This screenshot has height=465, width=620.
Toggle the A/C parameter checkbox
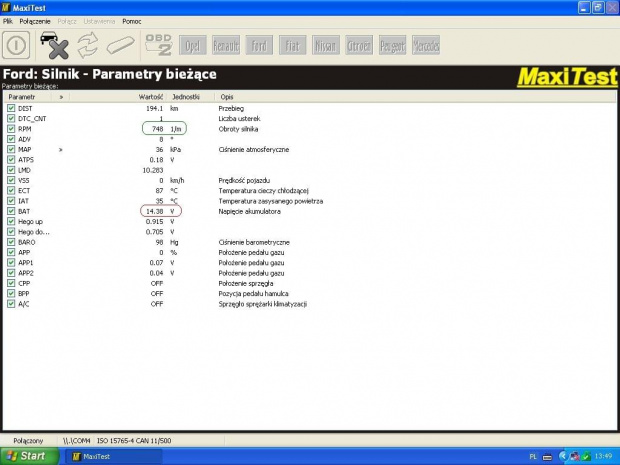(11, 304)
